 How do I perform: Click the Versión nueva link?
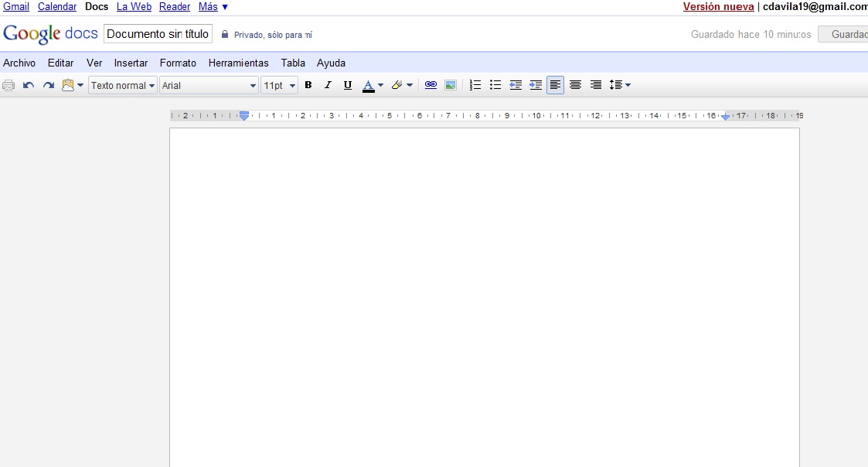[718, 7]
